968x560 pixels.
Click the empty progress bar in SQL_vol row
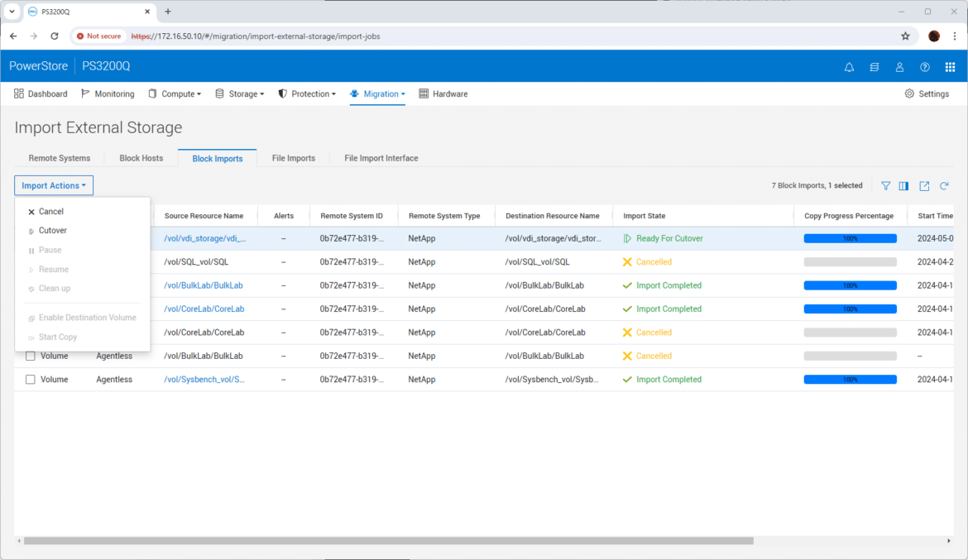850,262
